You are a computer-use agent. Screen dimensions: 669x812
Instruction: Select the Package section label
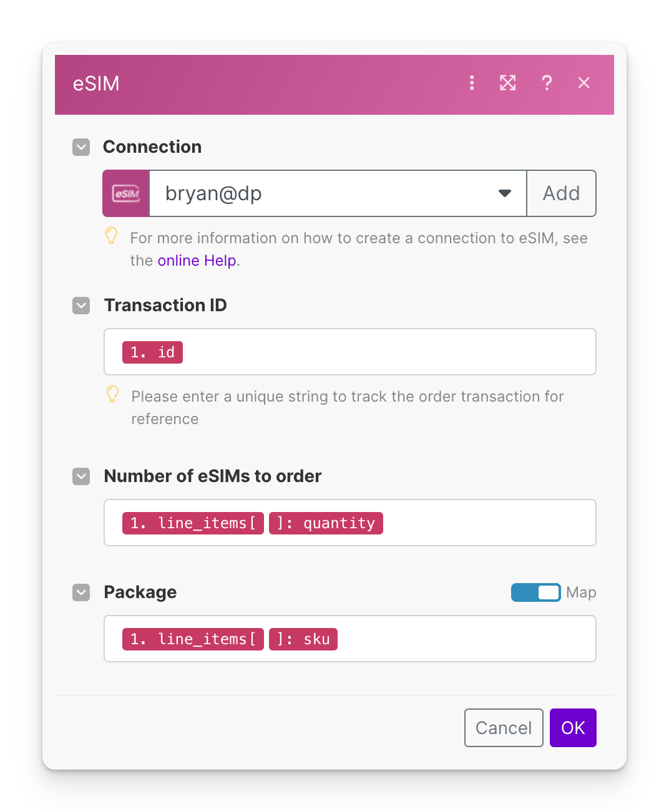[140, 592]
